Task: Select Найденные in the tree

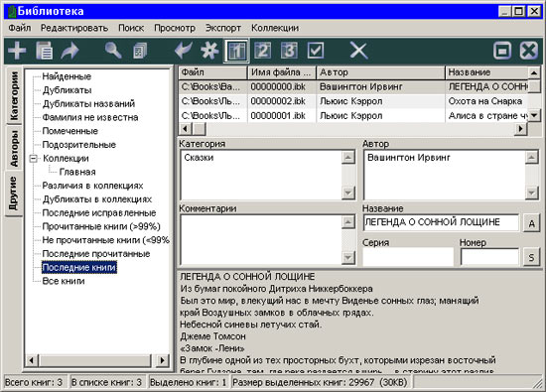Action: tap(67, 76)
